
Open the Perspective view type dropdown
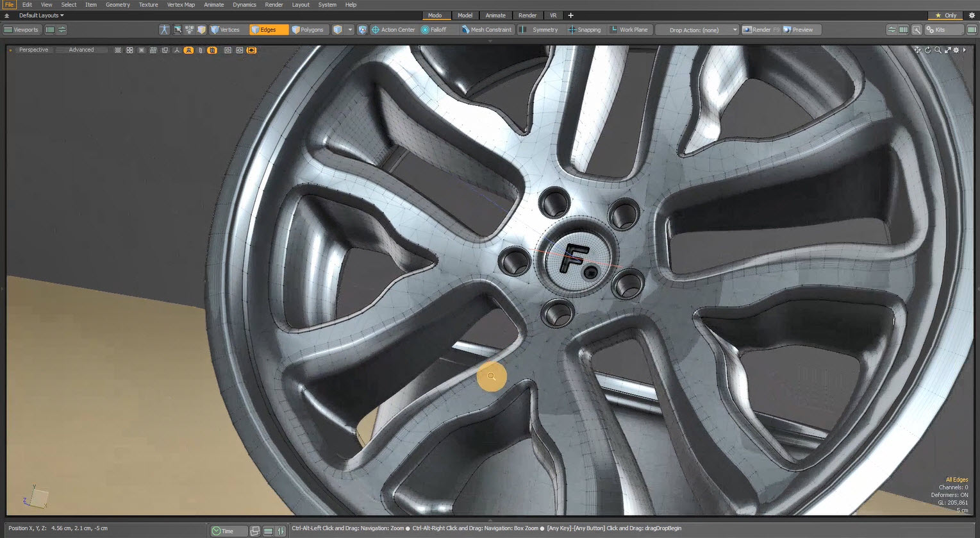[x=33, y=50]
